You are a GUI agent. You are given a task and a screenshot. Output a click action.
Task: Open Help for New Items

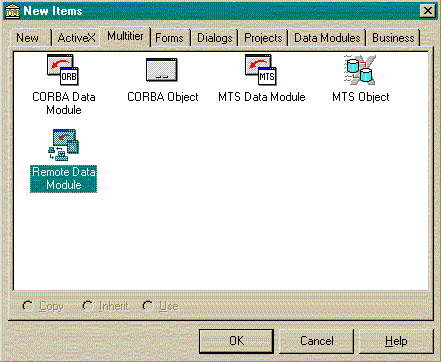click(x=396, y=341)
